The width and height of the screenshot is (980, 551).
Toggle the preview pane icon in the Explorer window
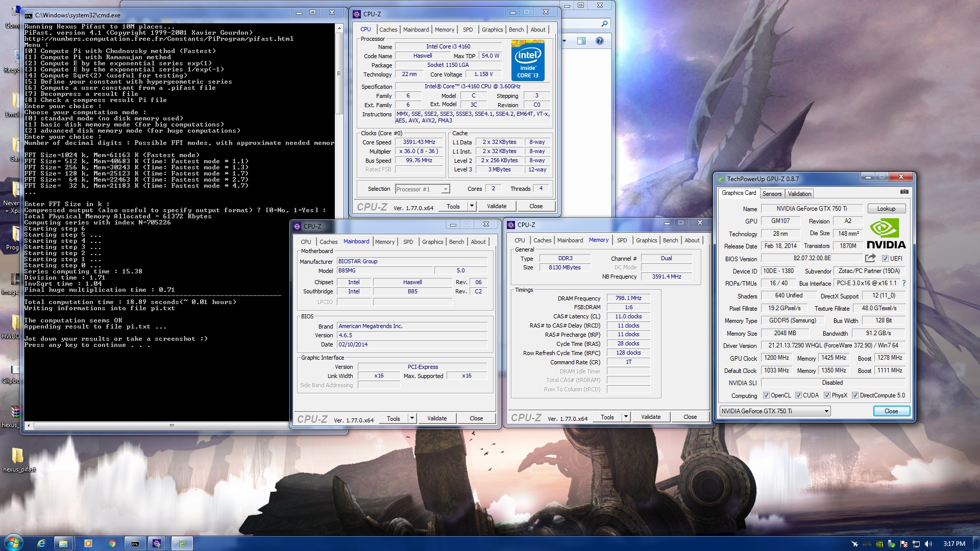coord(581,41)
